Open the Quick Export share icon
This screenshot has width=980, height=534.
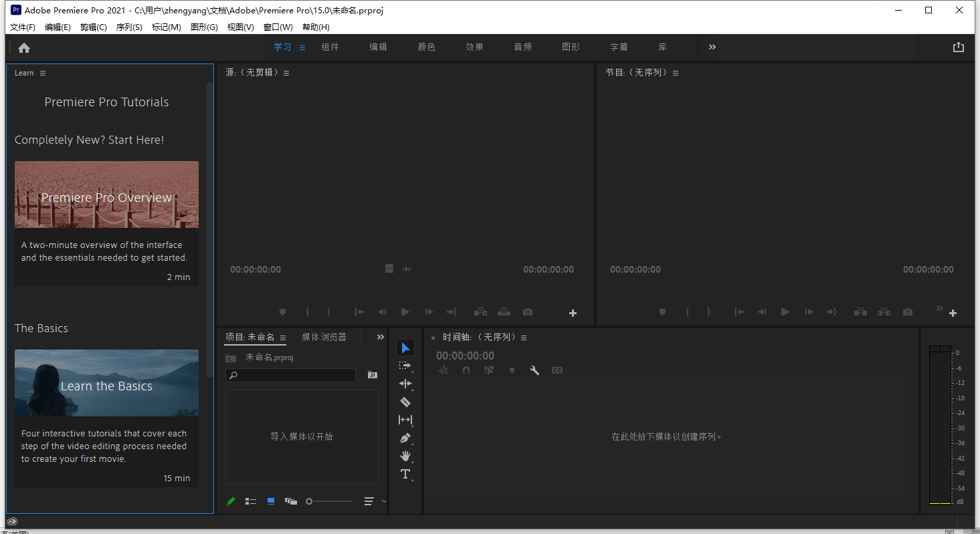[x=959, y=47]
